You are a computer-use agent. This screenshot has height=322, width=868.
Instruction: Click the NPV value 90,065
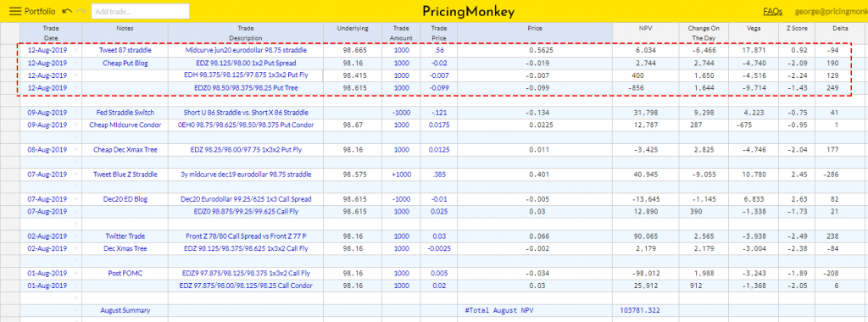pyautogui.click(x=645, y=236)
